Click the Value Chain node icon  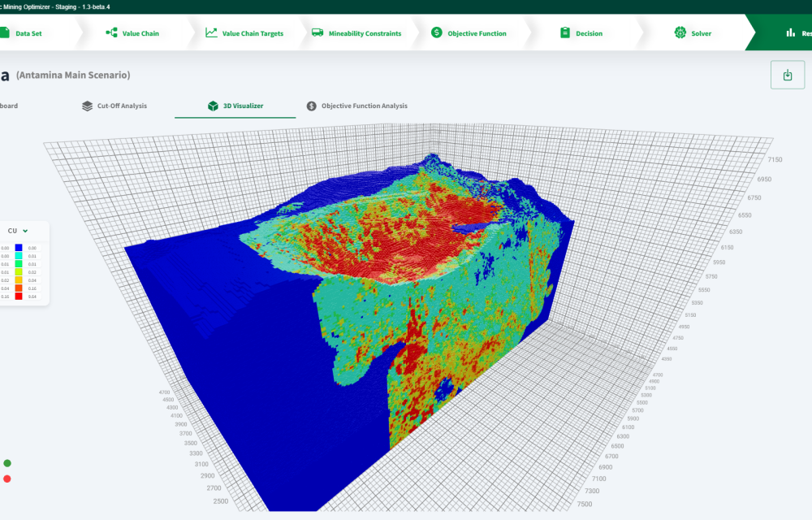tap(111, 33)
